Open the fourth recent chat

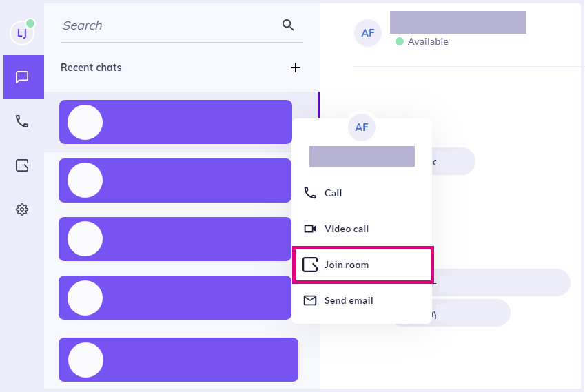(x=175, y=298)
